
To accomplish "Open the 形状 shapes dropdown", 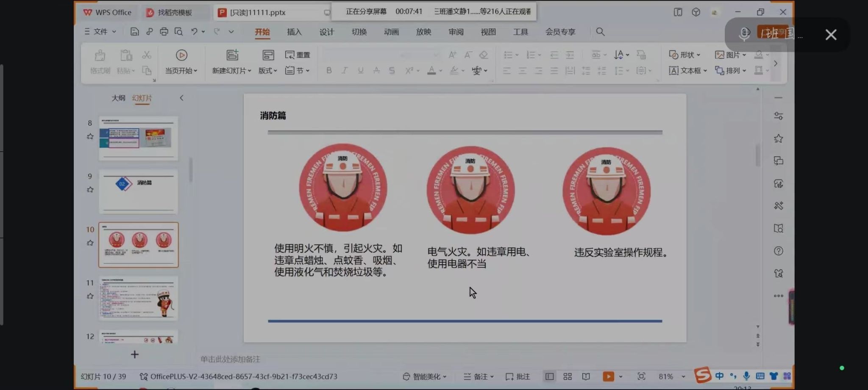I will point(684,55).
